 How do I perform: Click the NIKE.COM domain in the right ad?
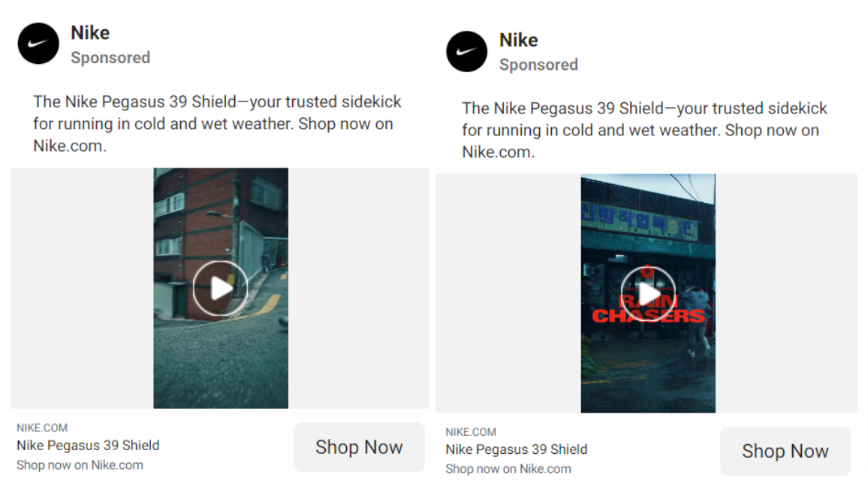click(471, 432)
